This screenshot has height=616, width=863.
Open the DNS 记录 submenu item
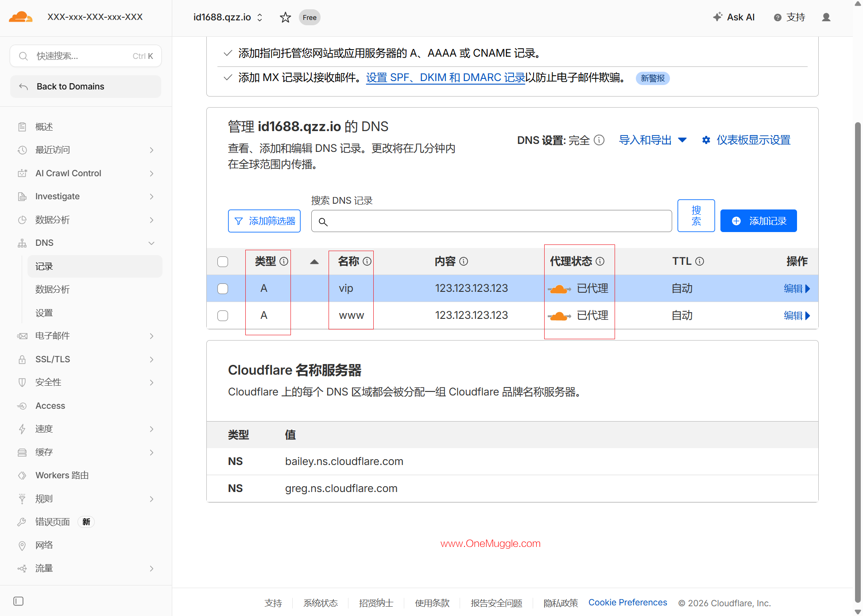(95, 267)
